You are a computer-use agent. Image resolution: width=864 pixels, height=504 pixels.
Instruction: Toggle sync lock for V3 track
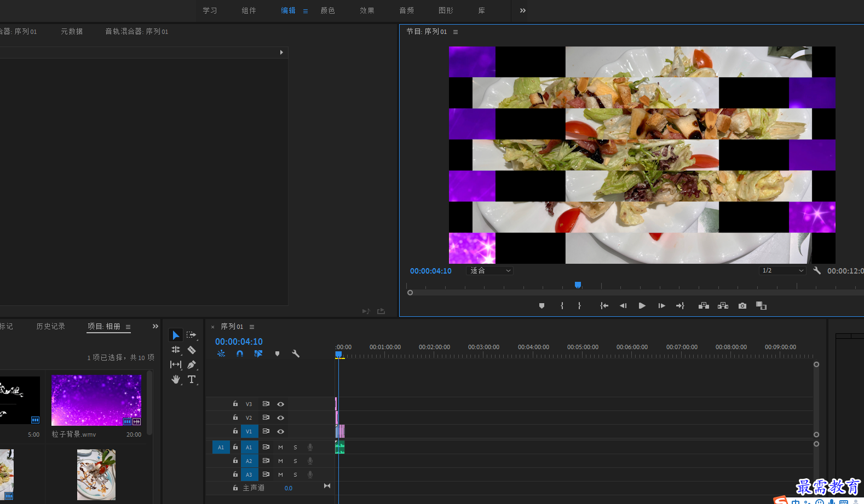pyautogui.click(x=266, y=404)
